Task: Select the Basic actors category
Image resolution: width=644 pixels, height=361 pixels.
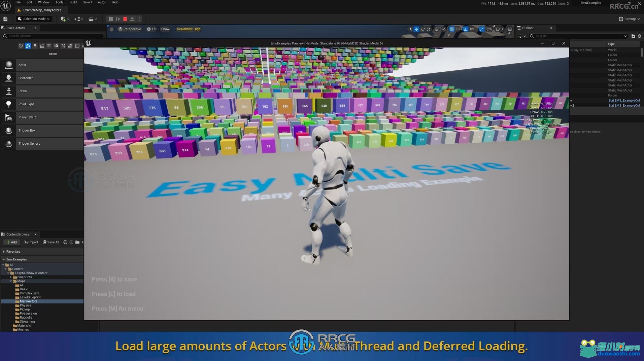Action: pyautogui.click(x=28, y=46)
